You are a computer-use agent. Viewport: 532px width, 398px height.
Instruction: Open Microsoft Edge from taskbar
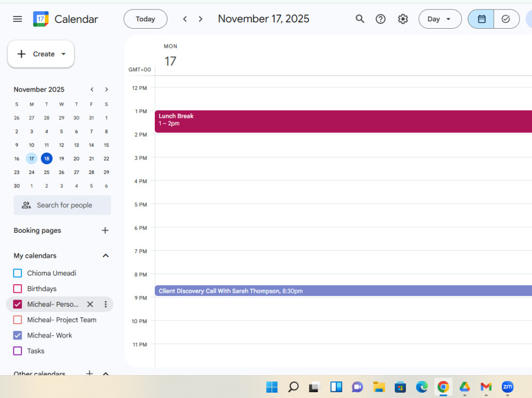click(422, 387)
